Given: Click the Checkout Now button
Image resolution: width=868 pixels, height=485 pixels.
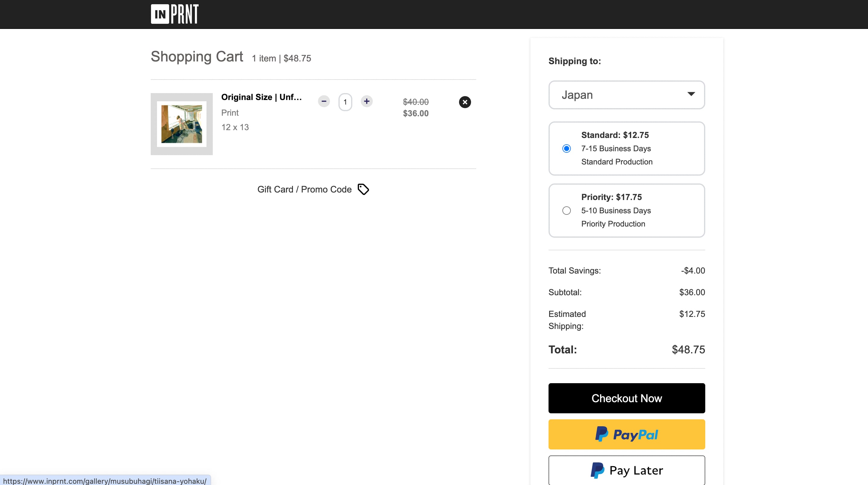Looking at the screenshot, I should (626, 398).
